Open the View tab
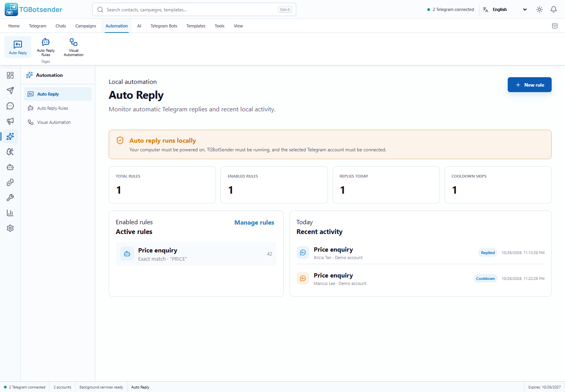This screenshot has height=392, width=565. point(238,26)
